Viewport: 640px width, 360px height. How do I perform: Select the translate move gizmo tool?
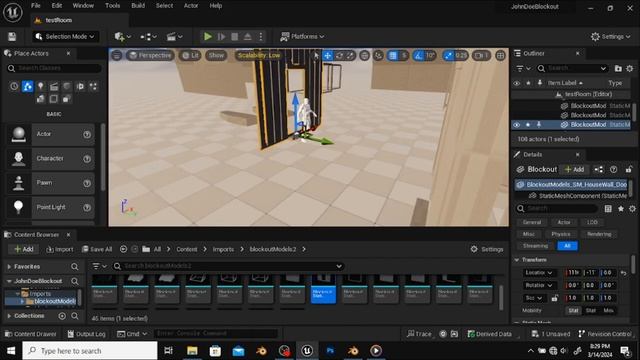(x=328, y=56)
